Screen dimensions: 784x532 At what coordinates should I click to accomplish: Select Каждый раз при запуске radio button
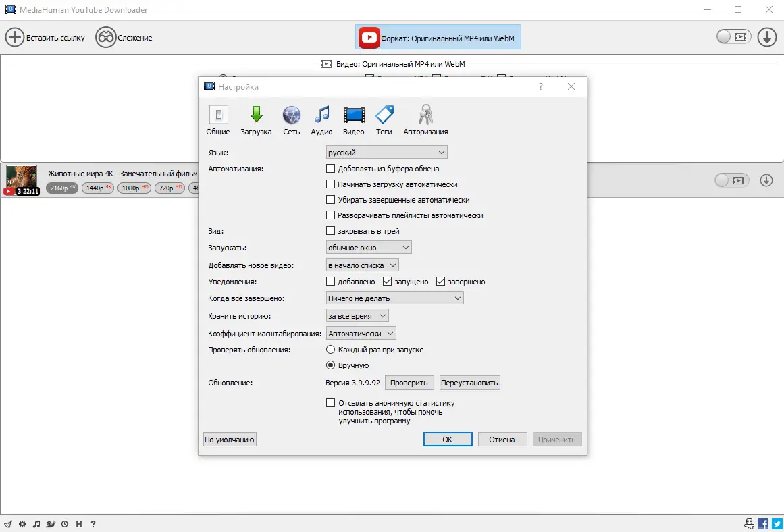330,350
